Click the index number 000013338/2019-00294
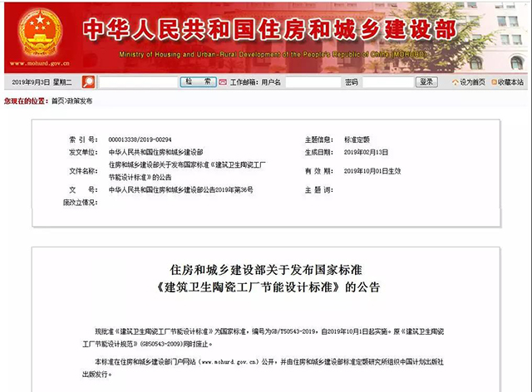This screenshot has width=532, height=392. click(x=140, y=140)
